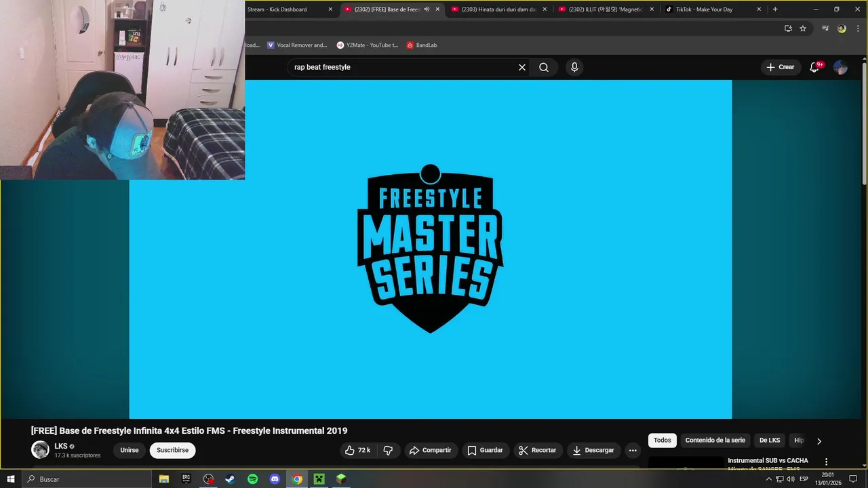
Task: Dislike the video with thumbs down
Action: pyautogui.click(x=388, y=450)
